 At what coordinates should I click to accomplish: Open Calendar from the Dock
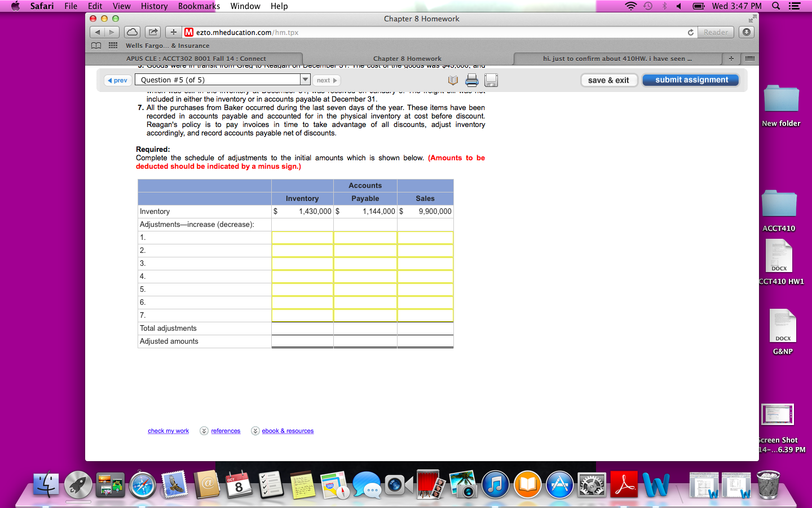239,484
